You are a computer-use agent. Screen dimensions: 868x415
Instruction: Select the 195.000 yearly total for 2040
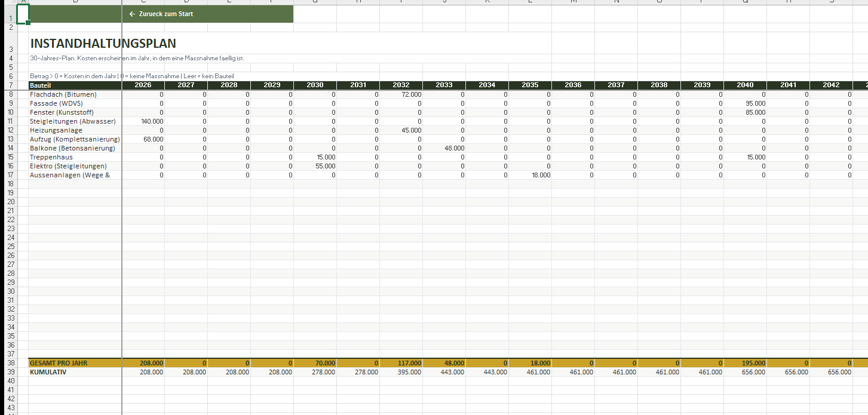(745, 363)
